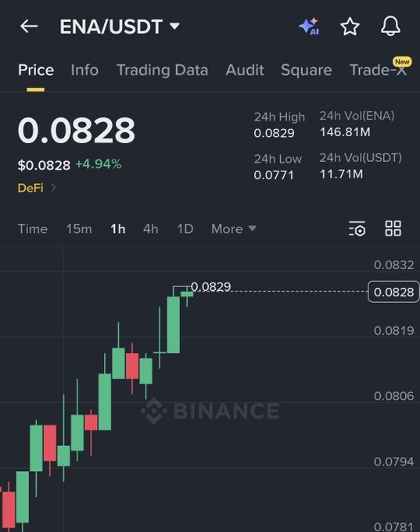Open the AI assistant sparkle icon

pyautogui.click(x=309, y=26)
